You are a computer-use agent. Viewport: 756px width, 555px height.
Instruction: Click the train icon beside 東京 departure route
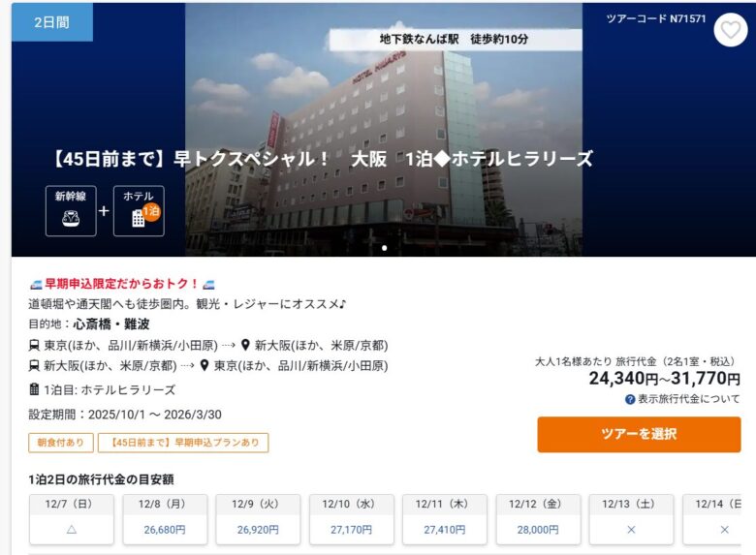tap(34, 346)
